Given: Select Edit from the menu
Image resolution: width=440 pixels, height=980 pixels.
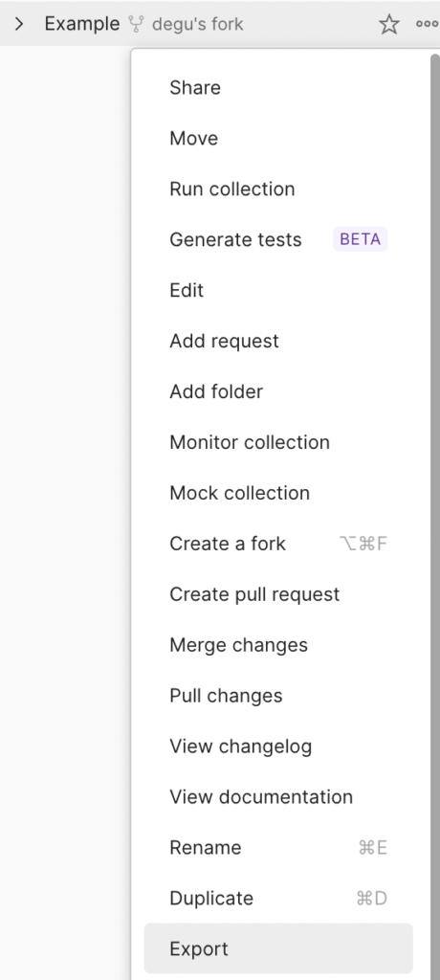Looking at the screenshot, I should point(278,290).
